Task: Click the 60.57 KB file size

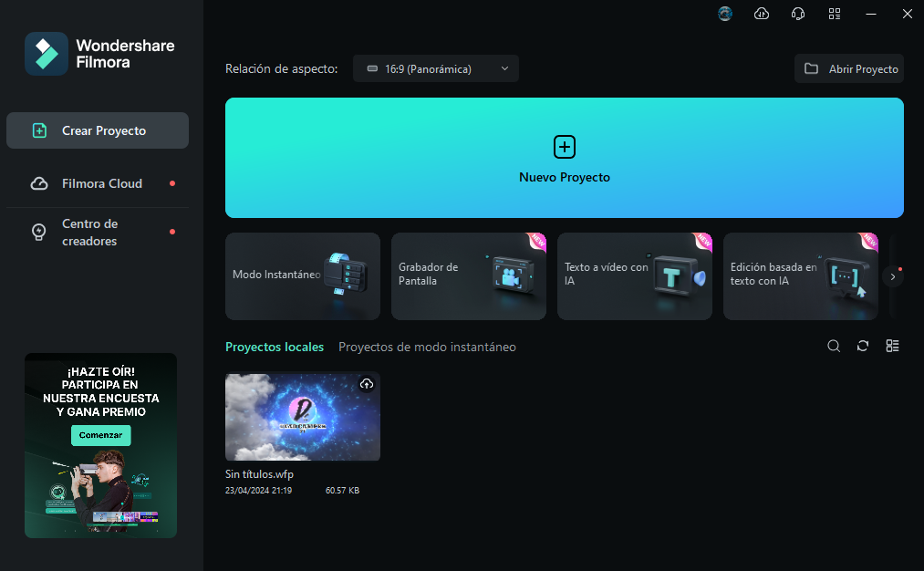Action: (342, 490)
